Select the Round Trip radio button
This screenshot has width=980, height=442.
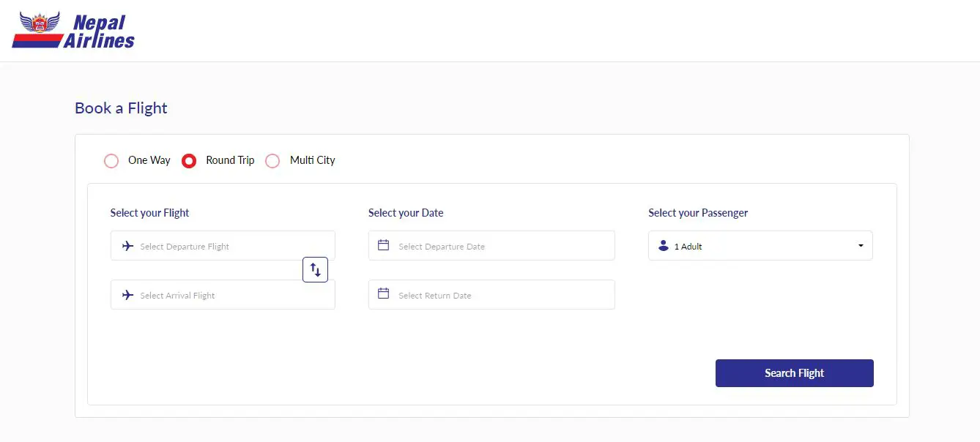[189, 161]
